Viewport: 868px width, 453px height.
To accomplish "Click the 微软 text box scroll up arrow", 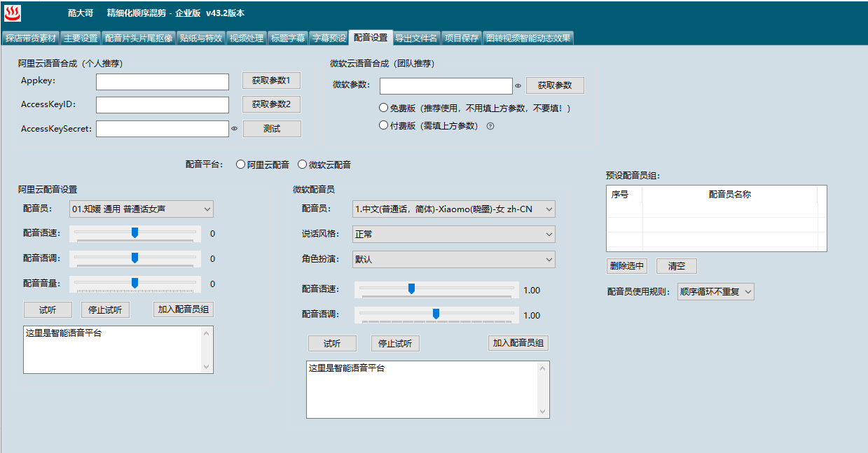I will [543, 368].
